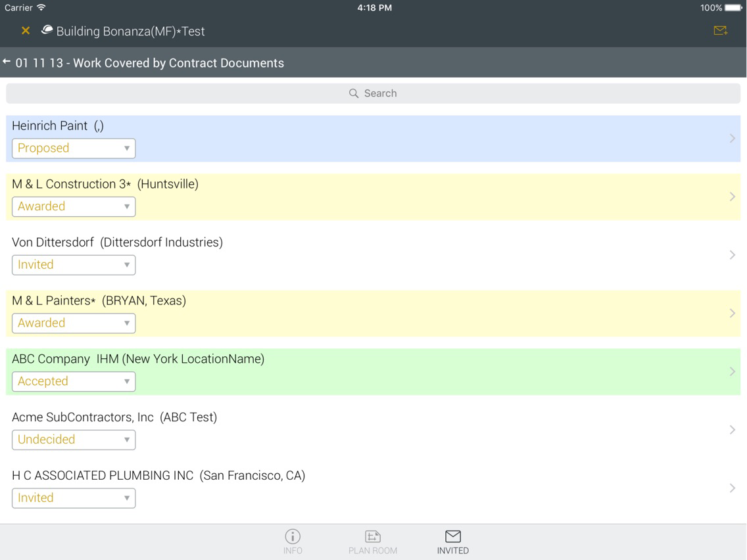The height and width of the screenshot is (560, 747).
Task: Open Acme SubContractors details chevron
Action: point(733,430)
